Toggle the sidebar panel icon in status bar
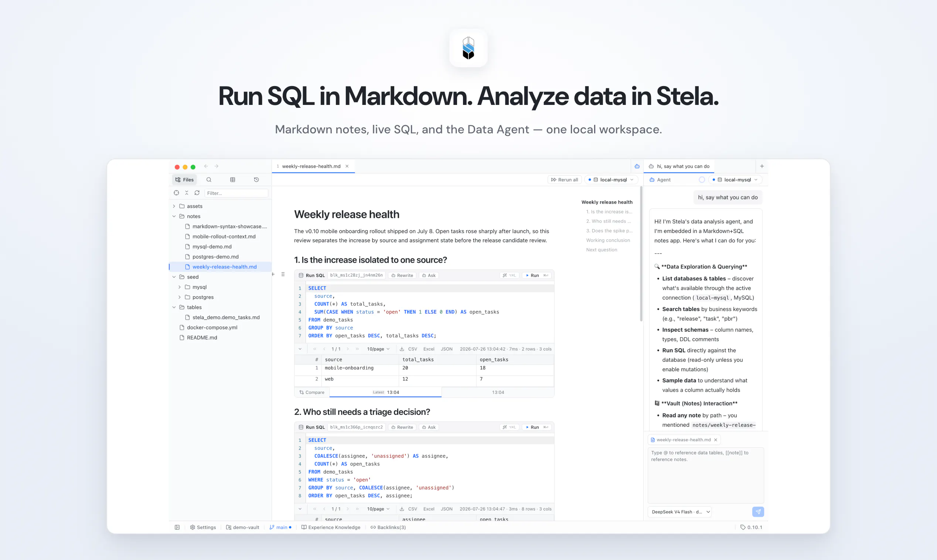The width and height of the screenshot is (937, 560). [x=177, y=527]
